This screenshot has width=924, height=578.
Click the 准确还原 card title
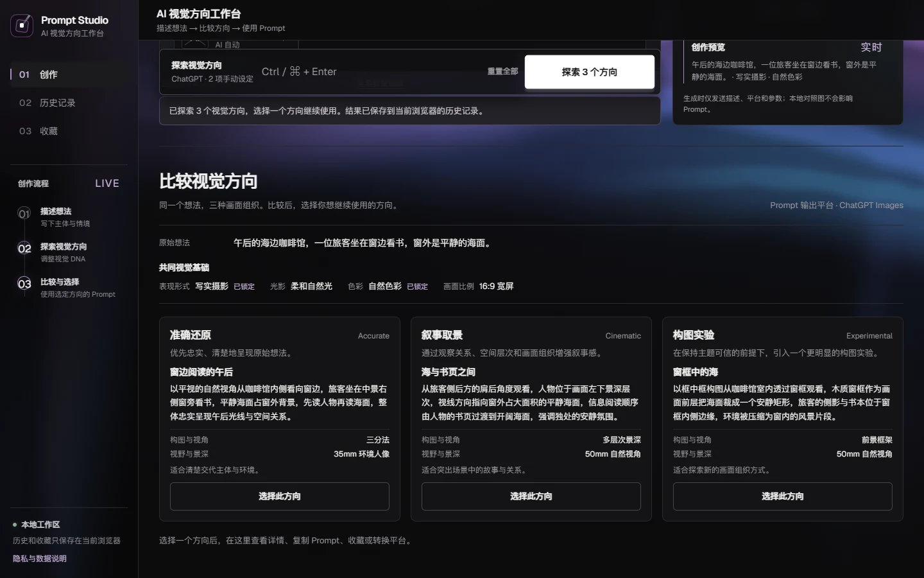[x=191, y=335]
